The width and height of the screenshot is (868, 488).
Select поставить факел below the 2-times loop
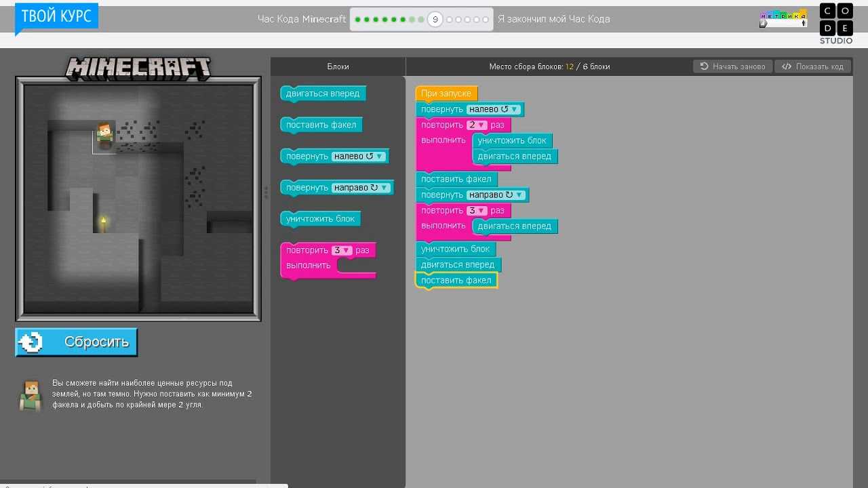(x=456, y=180)
